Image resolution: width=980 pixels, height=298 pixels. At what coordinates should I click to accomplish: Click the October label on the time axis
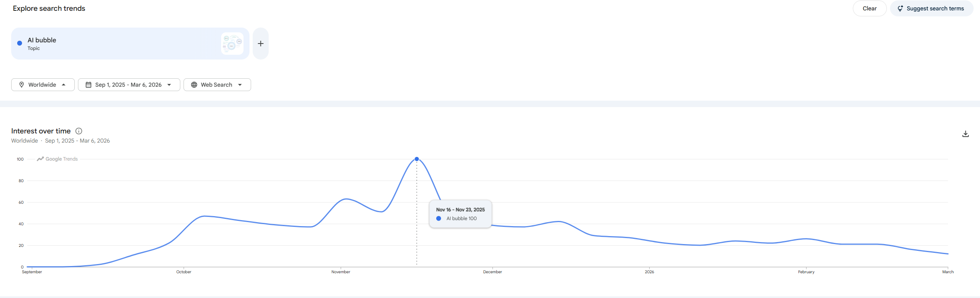click(x=184, y=272)
